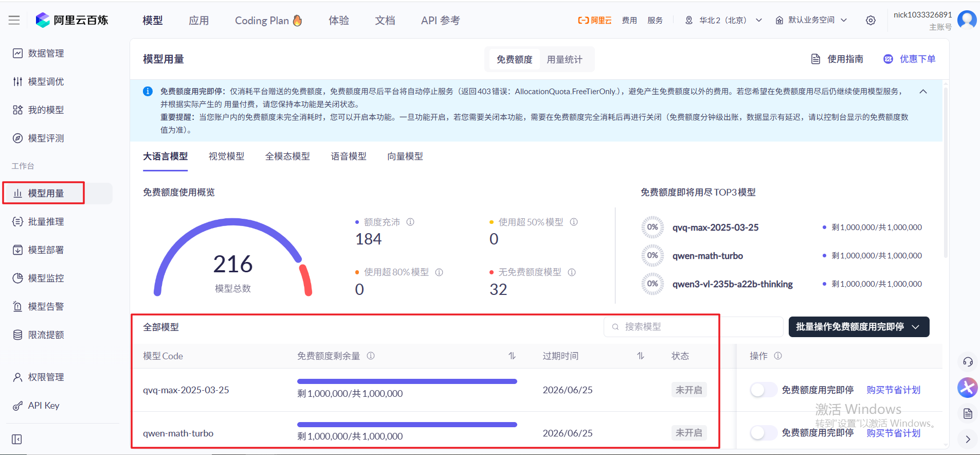Viewport: 980px width, 455px height.
Task: Switch to the 免费额度 tab
Action: [x=514, y=60]
